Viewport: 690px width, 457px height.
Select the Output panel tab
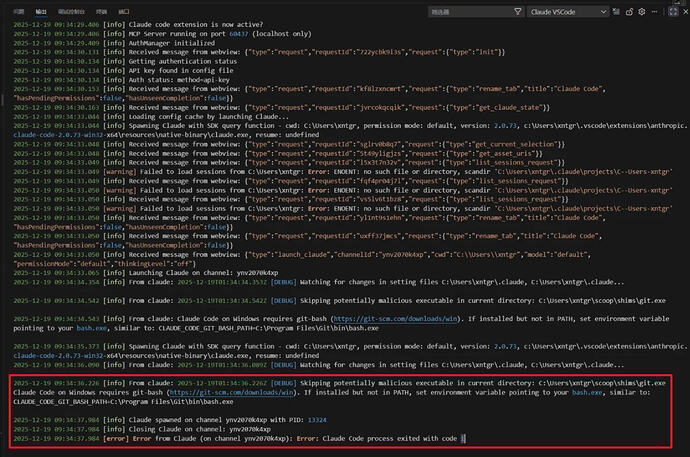(x=40, y=12)
